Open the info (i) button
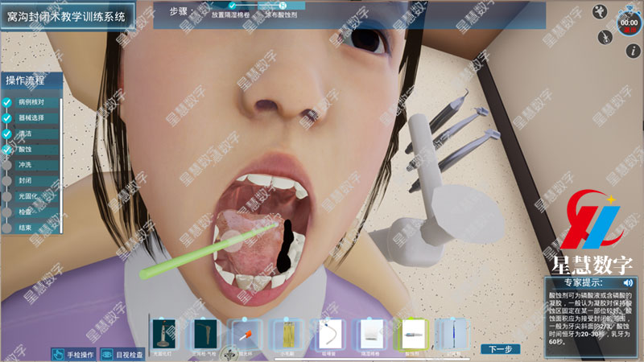Screen dimensions: 644x362 pyautogui.click(x=633, y=51)
